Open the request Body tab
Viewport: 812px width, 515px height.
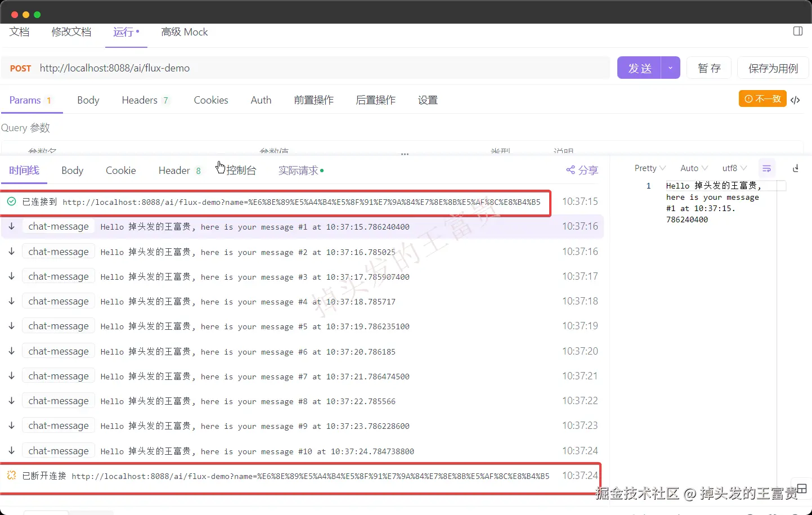(x=88, y=100)
